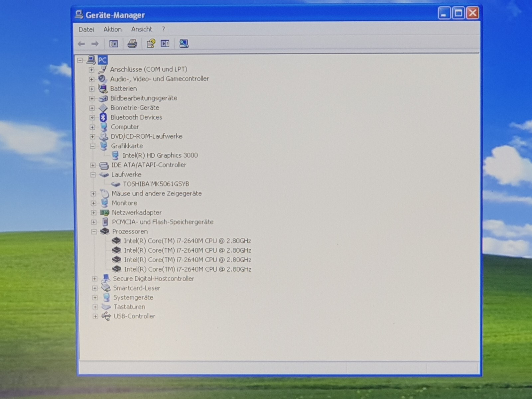This screenshot has height=399, width=532.
Task: Click the Forward arrow toolbar icon
Action: 95,44
